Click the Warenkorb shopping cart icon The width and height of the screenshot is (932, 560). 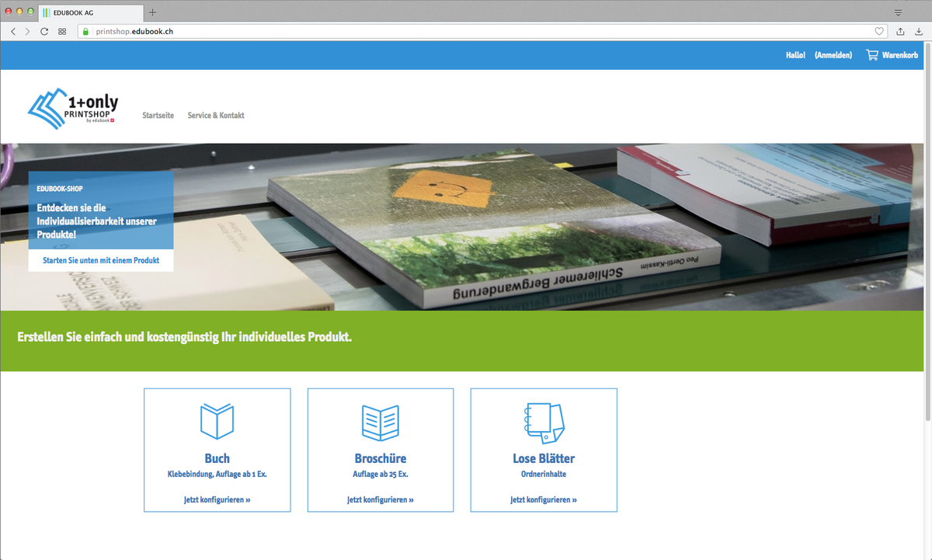coord(872,55)
